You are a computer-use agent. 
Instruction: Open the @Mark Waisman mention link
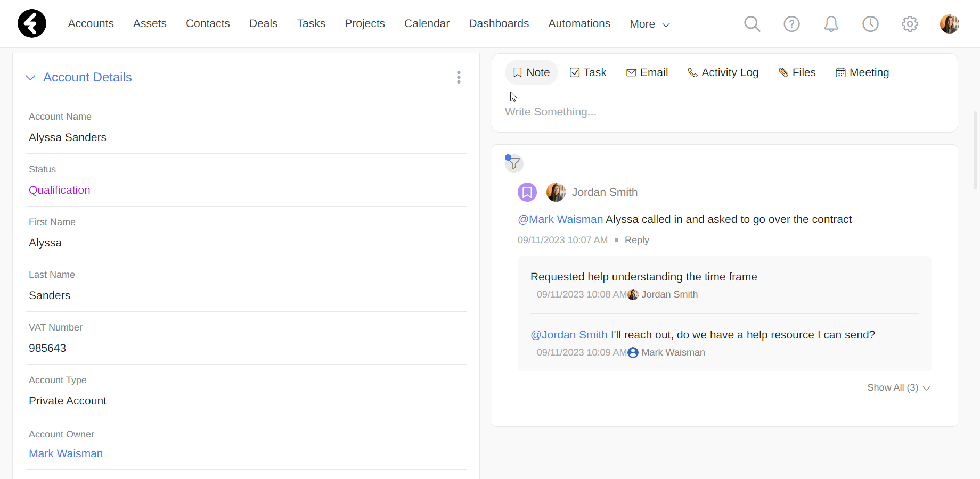[560, 219]
